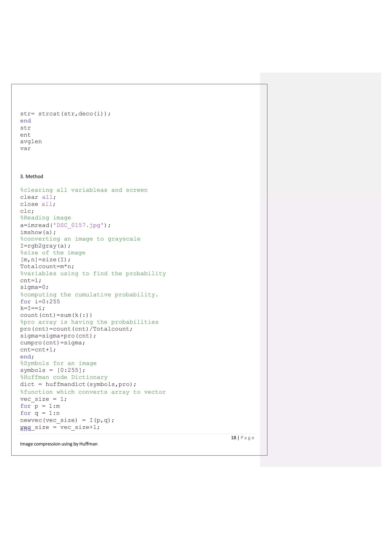Click the '%Symbols for an image' comment
This screenshot has width=392, height=540.
point(58,363)
